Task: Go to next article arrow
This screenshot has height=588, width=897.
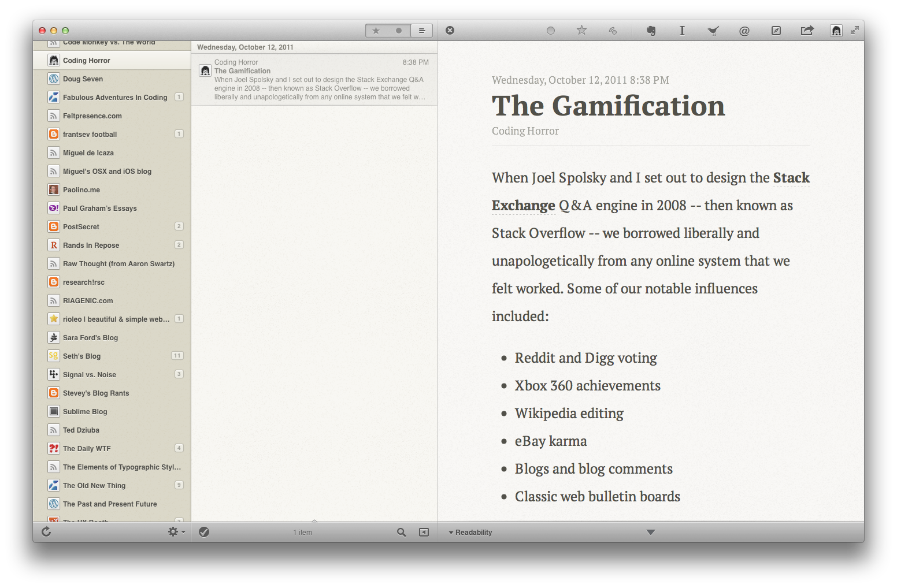Action: [651, 532]
